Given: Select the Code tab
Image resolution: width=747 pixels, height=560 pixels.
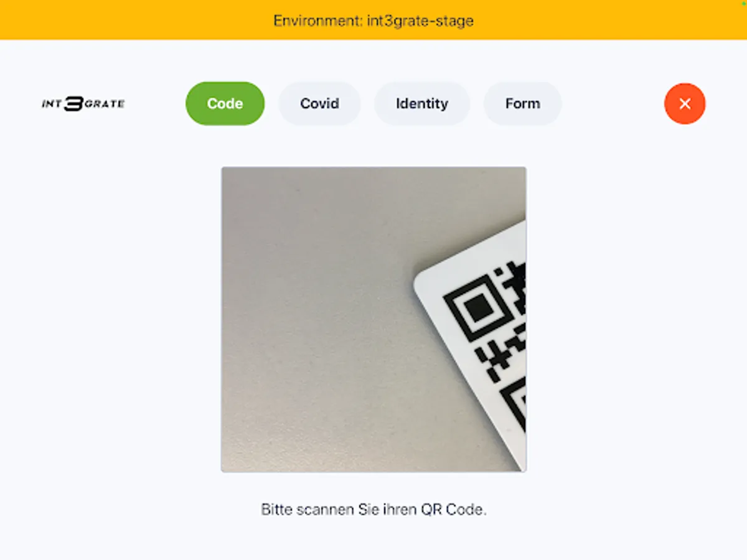Looking at the screenshot, I should click(x=225, y=103).
